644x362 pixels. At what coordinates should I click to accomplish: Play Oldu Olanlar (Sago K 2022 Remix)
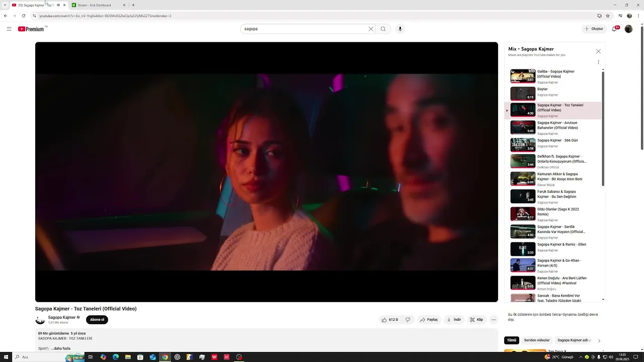(x=553, y=214)
